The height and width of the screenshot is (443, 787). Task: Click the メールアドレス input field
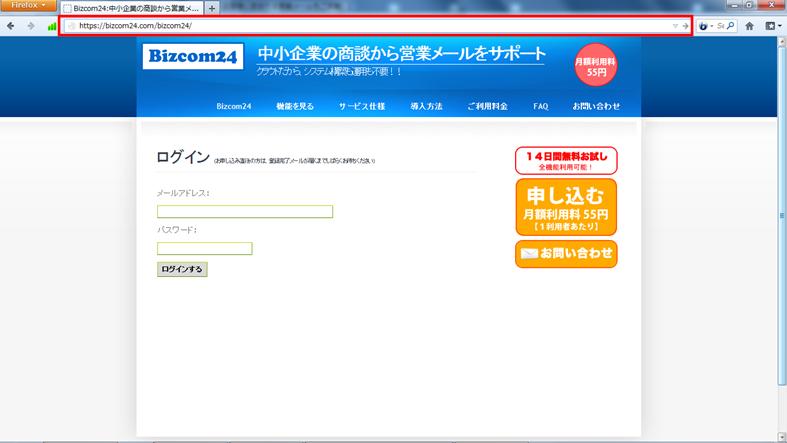pos(245,212)
